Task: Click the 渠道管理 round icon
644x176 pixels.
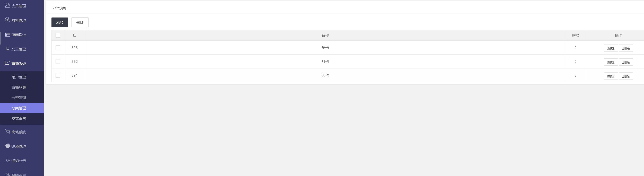Action: [8, 146]
